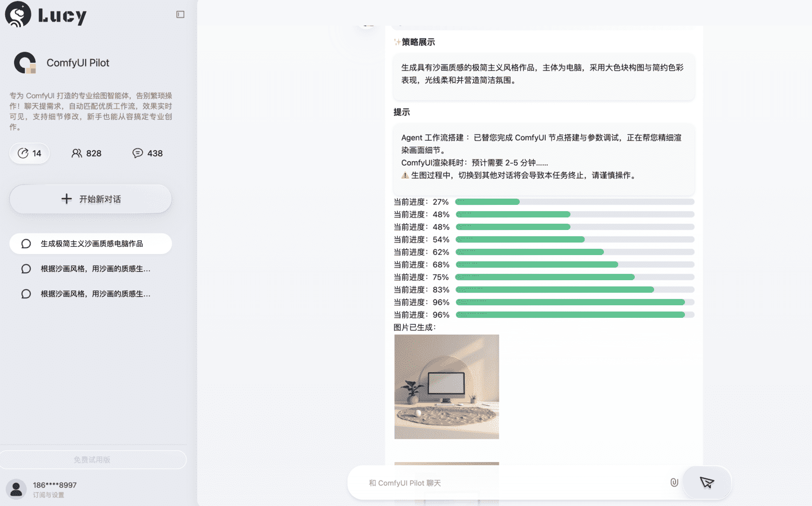Viewport: 812px width, 506px height.
Task: Click the comments icon beside 438
Action: click(138, 153)
